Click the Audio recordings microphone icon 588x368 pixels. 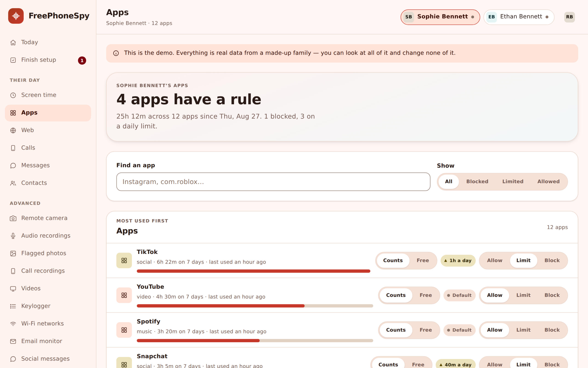tap(13, 236)
